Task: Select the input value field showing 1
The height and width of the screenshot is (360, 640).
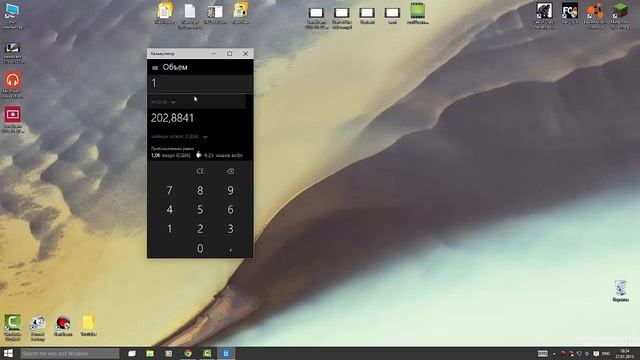Action: tap(200, 83)
